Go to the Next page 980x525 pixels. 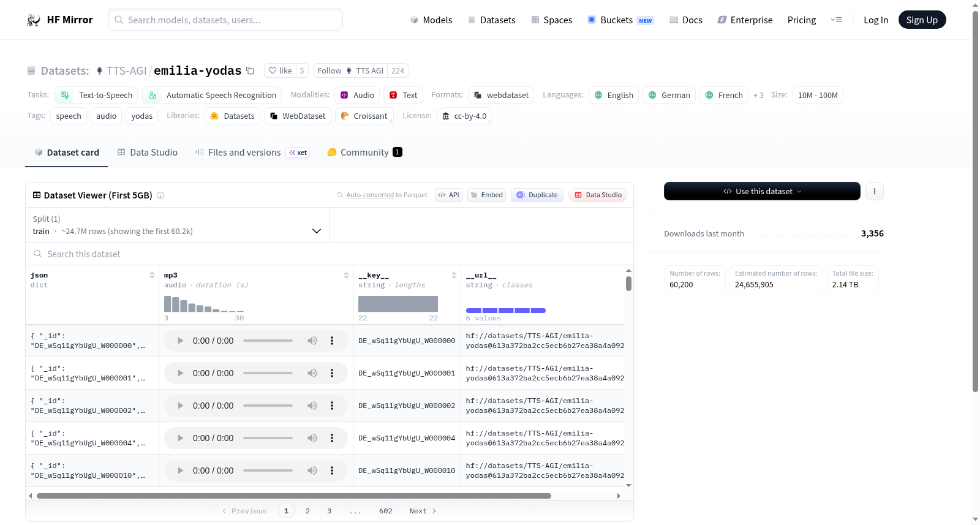point(423,511)
